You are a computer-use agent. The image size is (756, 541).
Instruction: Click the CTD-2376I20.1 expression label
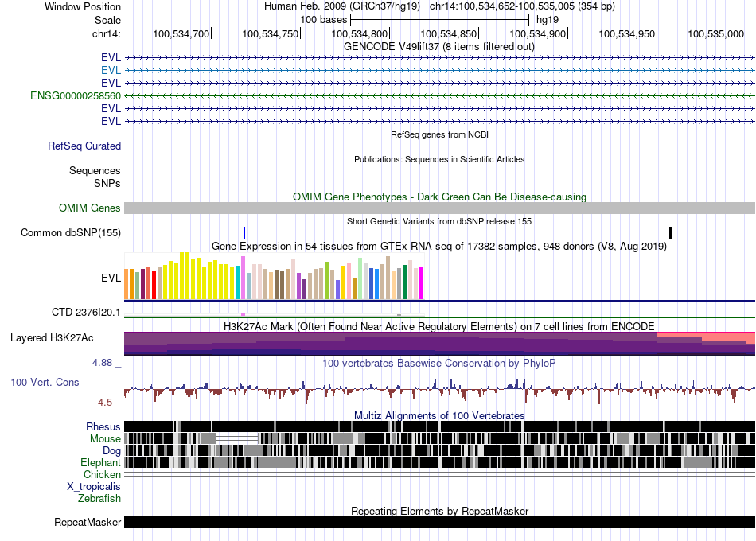[x=84, y=313]
